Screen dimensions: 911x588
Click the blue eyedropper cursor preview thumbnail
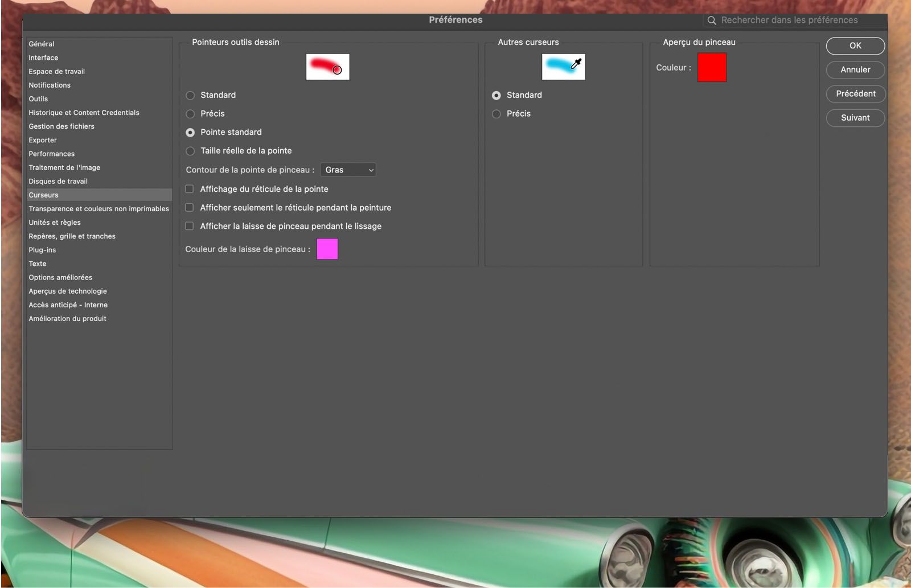tap(563, 67)
